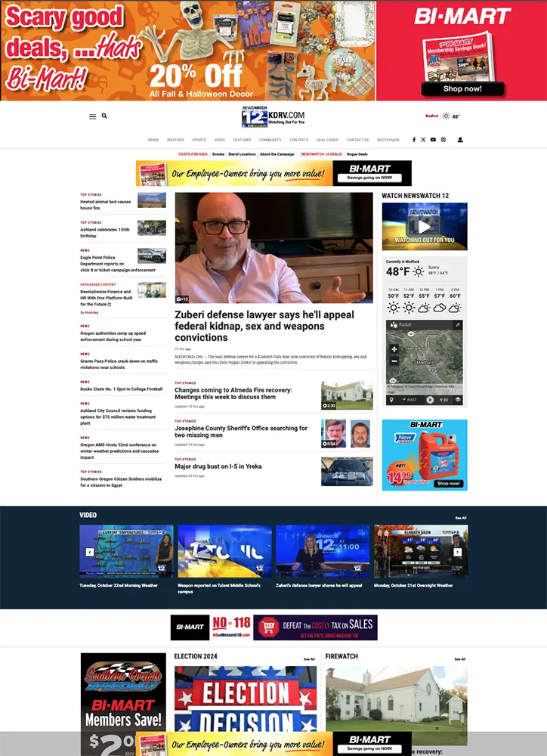Click See All in Election 2024 section
Viewport: 547px width, 756px height.
click(x=309, y=659)
